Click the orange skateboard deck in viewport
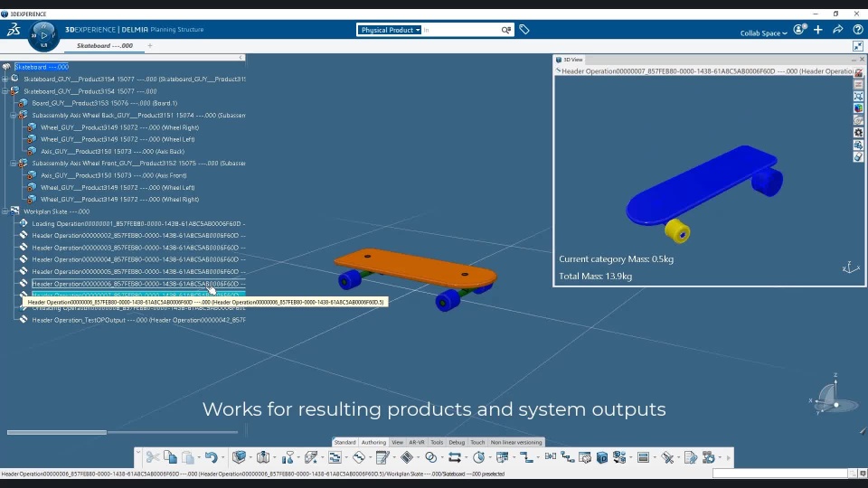868x488 pixels. [415, 267]
